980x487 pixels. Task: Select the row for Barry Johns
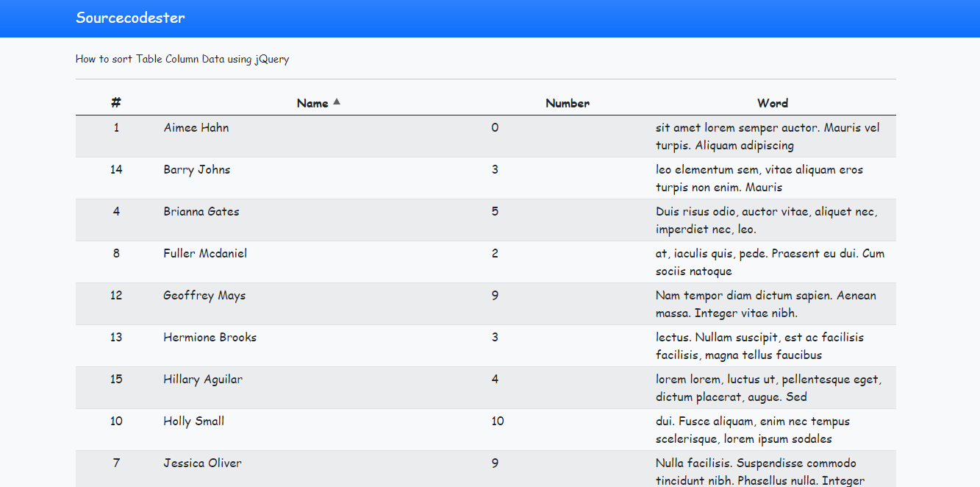pos(196,169)
